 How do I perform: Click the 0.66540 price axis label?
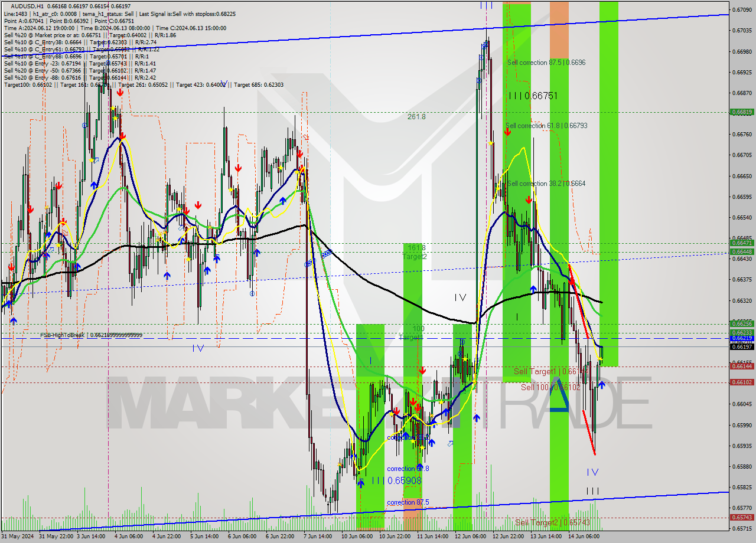tap(742, 217)
